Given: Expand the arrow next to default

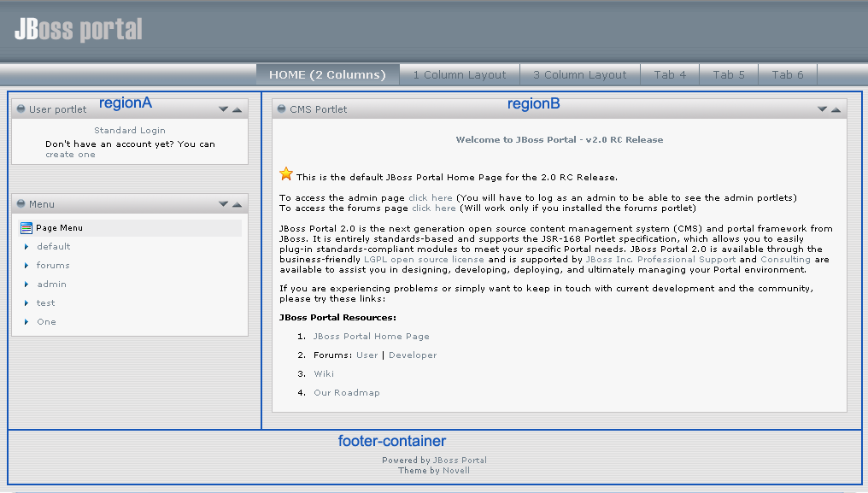Looking at the screenshot, I should [x=26, y=247].
